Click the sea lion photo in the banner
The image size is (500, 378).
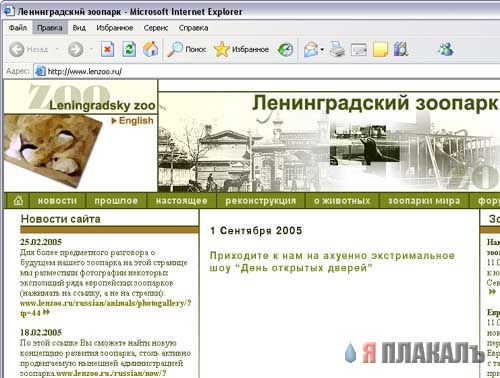(365, 145)
